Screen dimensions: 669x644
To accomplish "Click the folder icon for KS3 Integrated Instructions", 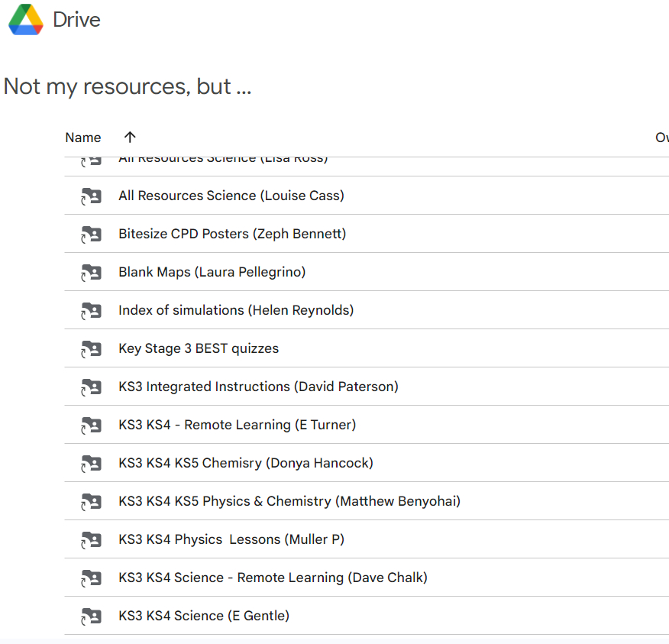I will (91, 387).
